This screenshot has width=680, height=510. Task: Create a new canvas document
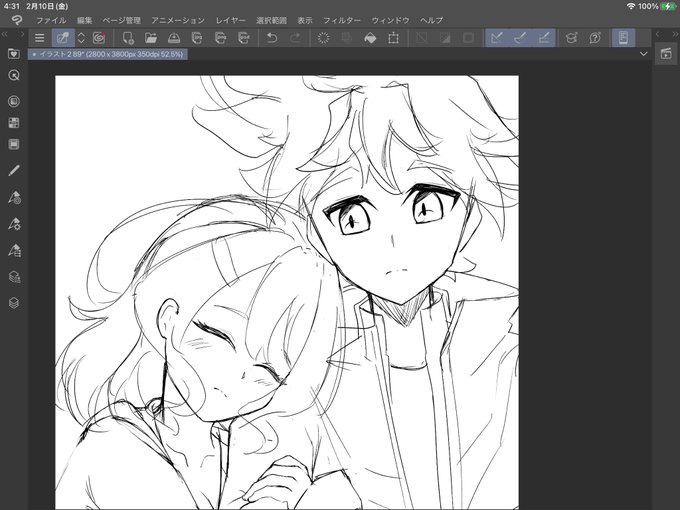click(128, 38)
